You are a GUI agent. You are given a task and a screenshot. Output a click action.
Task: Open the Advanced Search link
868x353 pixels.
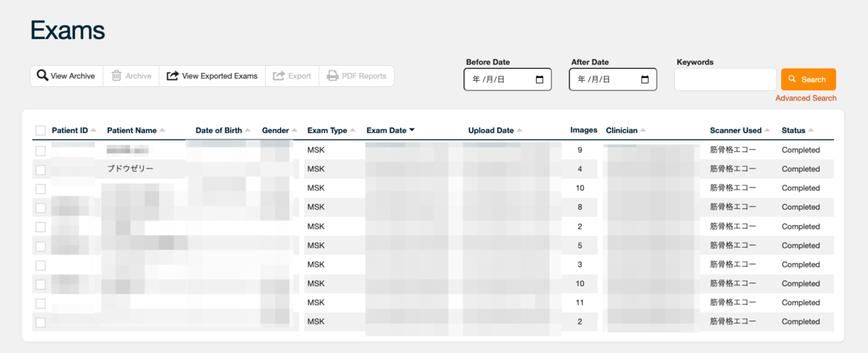coord(806,98)
